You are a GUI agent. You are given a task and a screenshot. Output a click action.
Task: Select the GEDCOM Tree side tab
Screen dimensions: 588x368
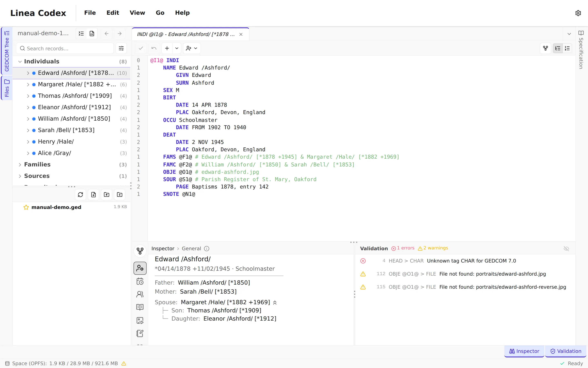(7, 51)
